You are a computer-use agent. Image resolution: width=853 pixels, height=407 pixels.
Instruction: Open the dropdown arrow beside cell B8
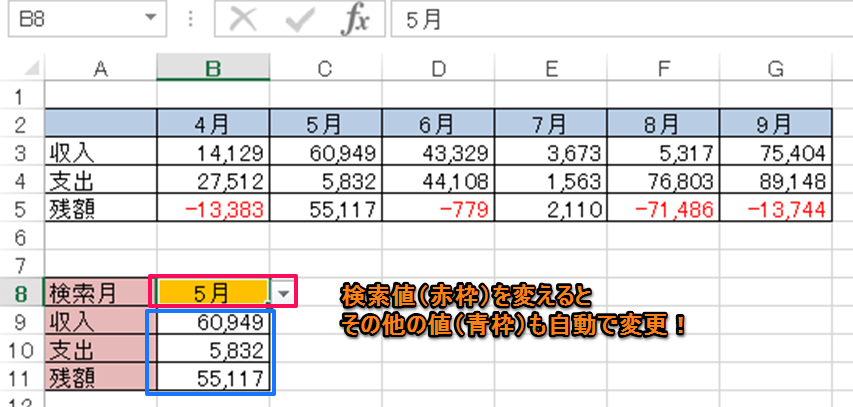click(x=285, y=293)
